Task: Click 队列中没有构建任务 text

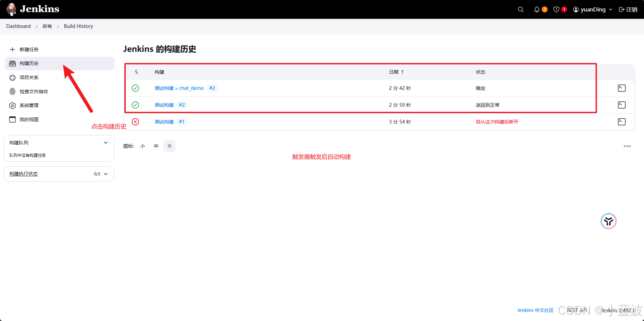Action: tap(28, 155)
